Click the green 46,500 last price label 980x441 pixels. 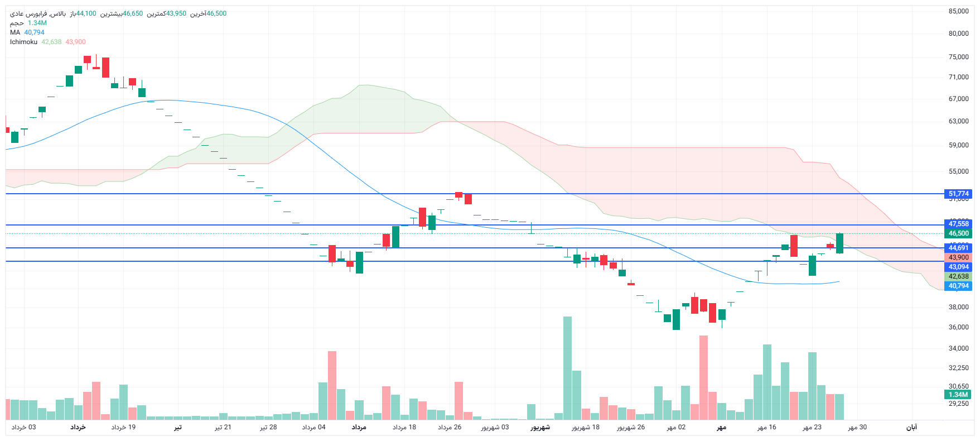point(958,233)
